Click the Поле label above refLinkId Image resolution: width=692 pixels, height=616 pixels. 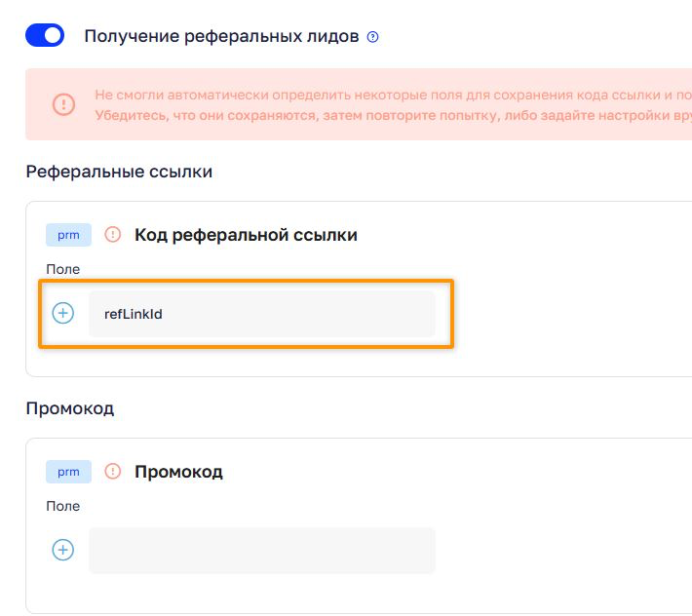click(62, 269)
